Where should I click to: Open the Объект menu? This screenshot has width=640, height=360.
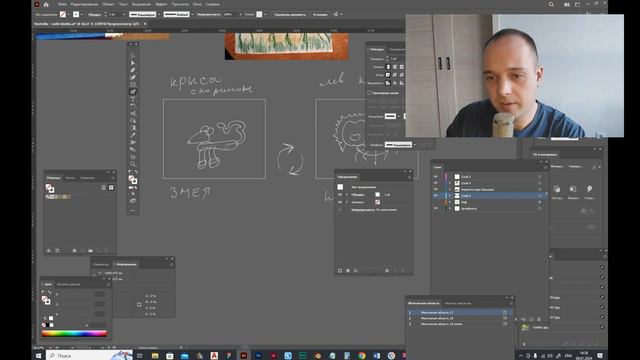[x=108, y=4]
